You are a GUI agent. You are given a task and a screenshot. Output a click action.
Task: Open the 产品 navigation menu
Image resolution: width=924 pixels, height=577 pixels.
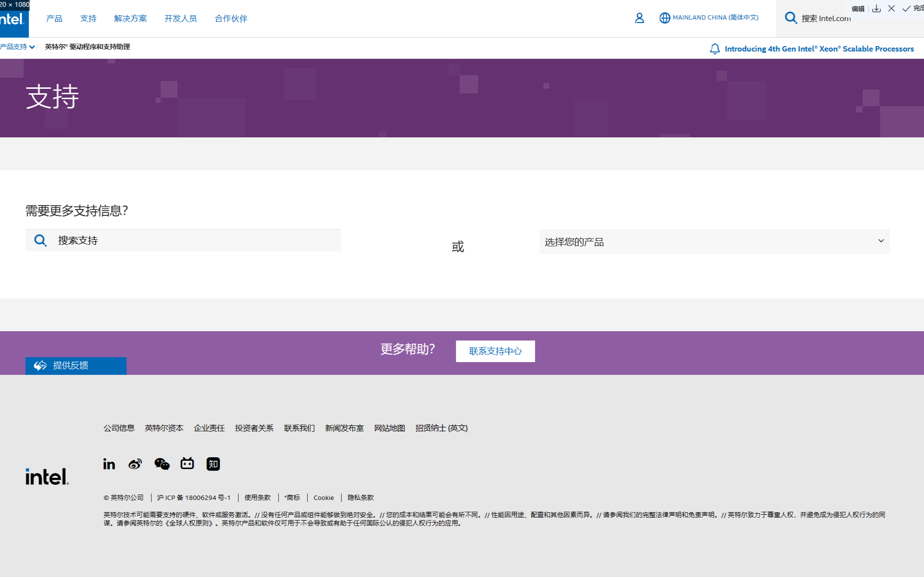point(54,19)
